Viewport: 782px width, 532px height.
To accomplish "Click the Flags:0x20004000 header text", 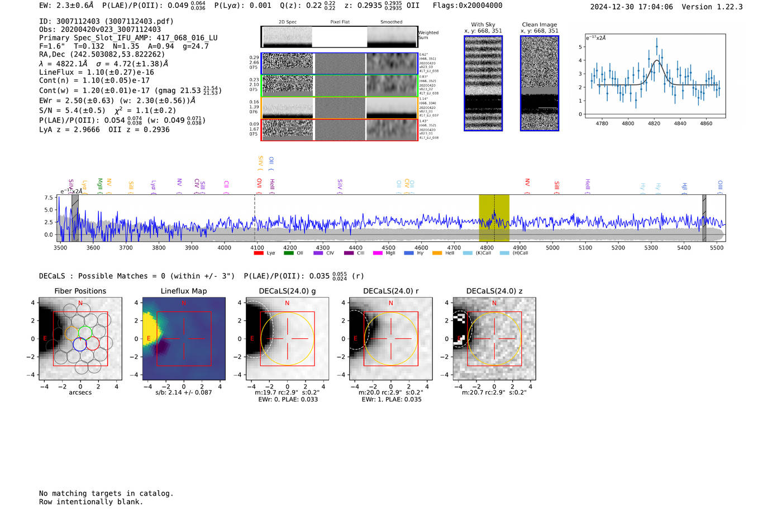I will pos(468,6).
